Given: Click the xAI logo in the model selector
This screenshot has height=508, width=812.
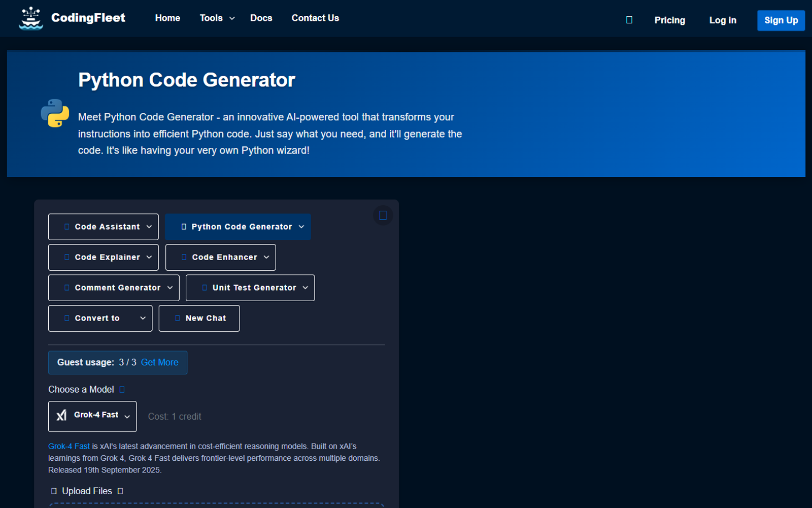Looking at the screenshot, I should [x=61, y=416].
